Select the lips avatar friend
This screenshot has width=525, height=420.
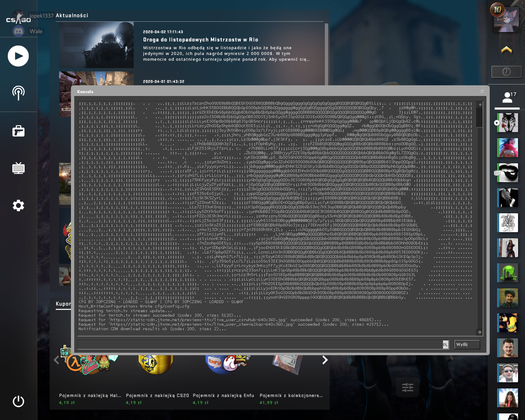coord(508,173)
